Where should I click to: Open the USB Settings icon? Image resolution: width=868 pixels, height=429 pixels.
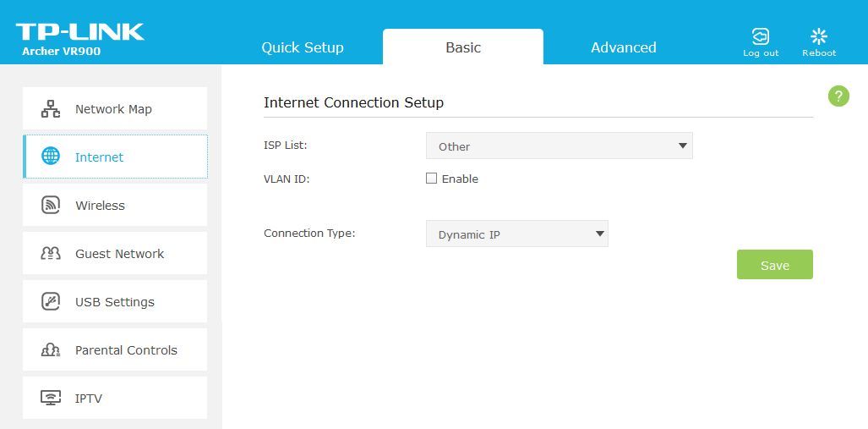(x=51, y=301)
